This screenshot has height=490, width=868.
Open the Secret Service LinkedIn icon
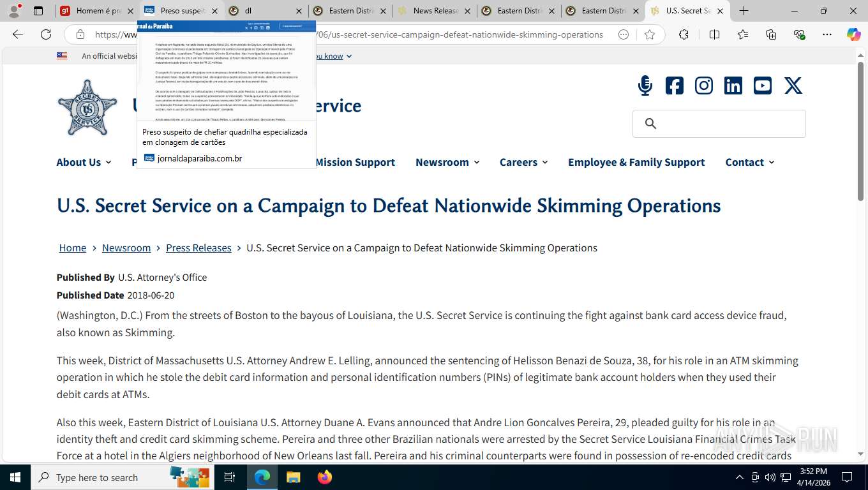click(x=733, y=85)
